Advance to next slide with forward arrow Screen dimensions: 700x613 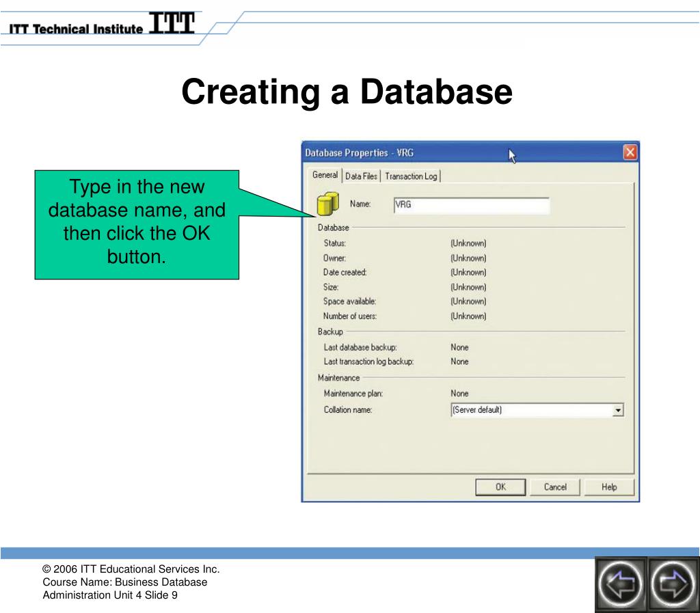click(x=673, y=584)
